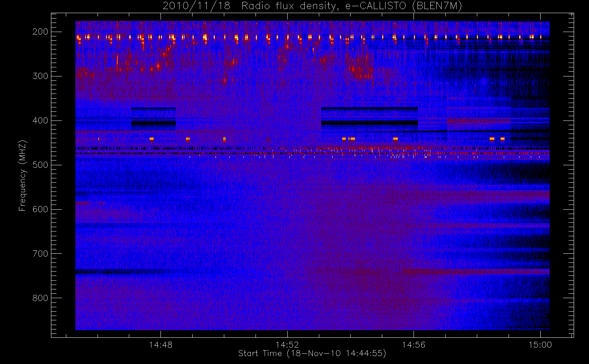Click the 800 frequency tick label
The height and width of the screenshot is (364, 589).
click(40, 298)
